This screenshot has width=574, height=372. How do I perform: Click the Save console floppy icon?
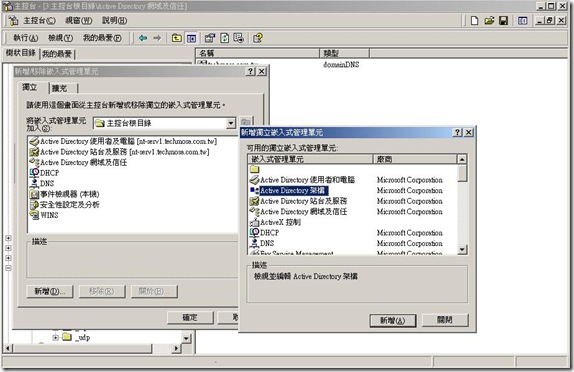coord(504,21)
